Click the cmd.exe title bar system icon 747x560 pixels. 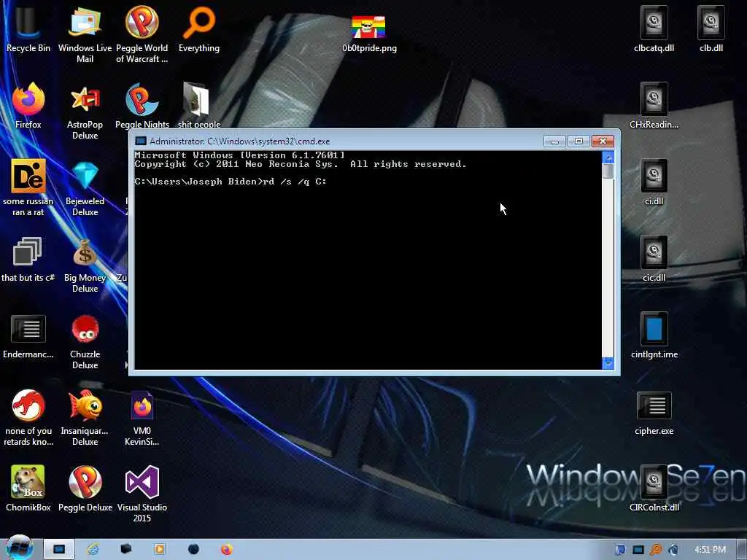(141, 141)
